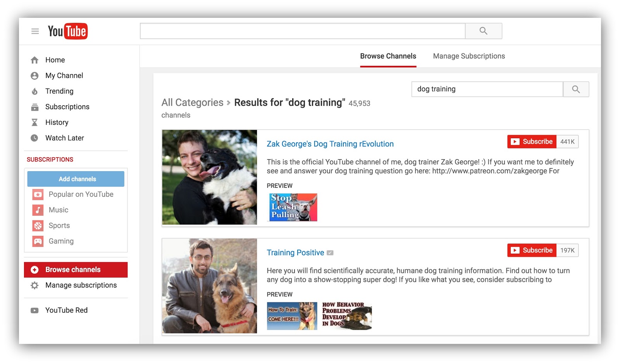Screen dimensions: 620x364
Task: Click the Manage subscriptions gear icon
Action: [x=34, y=285]
